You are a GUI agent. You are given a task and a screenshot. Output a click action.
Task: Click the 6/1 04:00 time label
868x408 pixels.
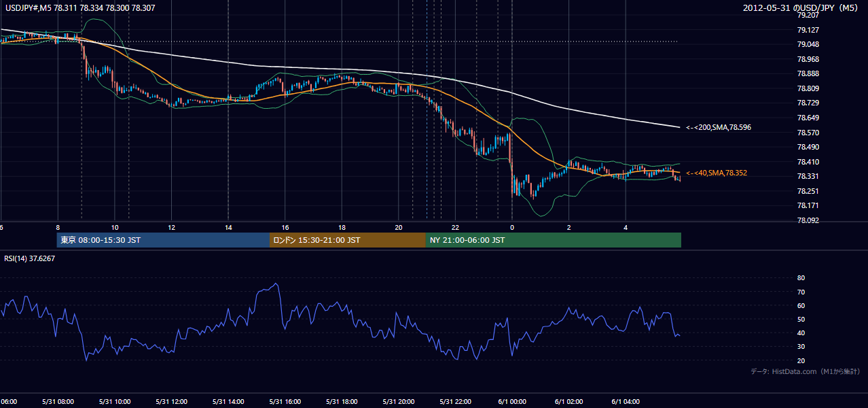tap(626, 402)
